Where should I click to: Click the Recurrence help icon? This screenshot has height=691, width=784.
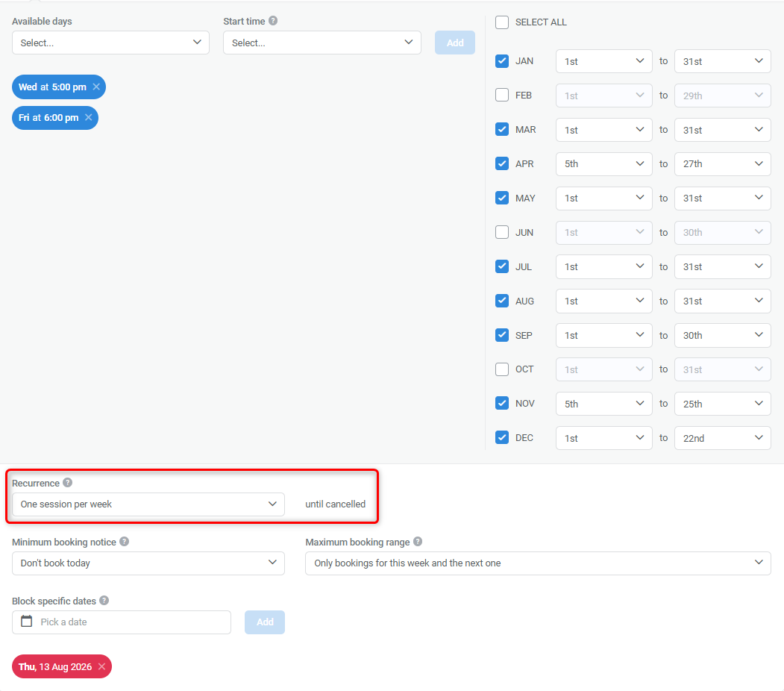pyautogui.click(x=68, y=483)
